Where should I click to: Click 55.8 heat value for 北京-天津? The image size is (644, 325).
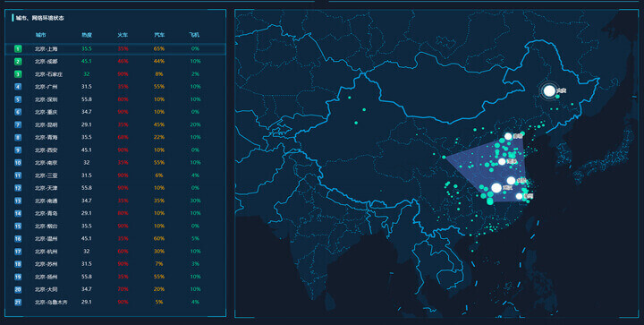pos(87,188)
